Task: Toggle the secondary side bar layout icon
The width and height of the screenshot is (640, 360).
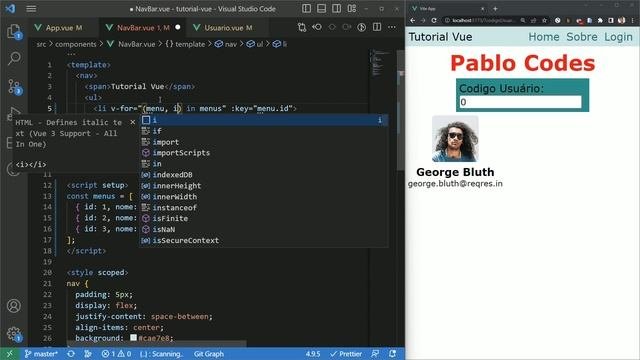Action: click(x=336, y=9)
